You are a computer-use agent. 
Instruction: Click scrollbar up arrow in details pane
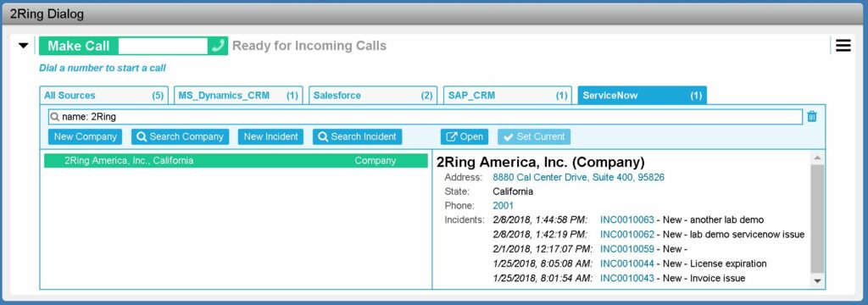(817, 158)
